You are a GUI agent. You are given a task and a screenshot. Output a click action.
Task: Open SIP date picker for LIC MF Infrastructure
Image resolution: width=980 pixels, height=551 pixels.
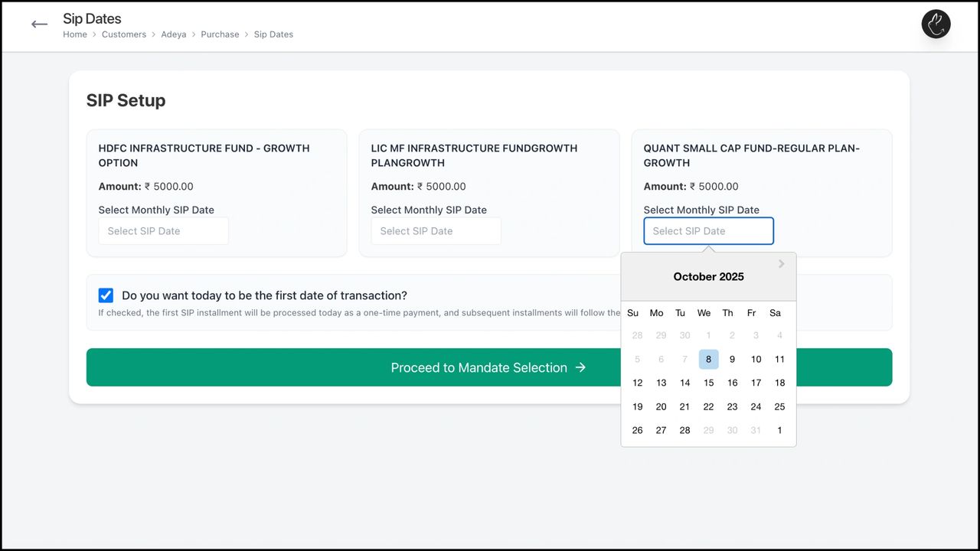click(436, 231)
